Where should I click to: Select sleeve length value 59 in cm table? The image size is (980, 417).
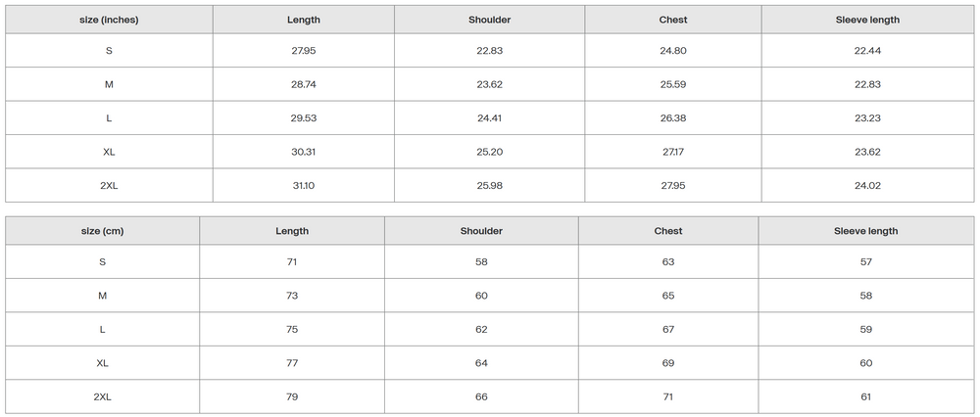[865, 330]
